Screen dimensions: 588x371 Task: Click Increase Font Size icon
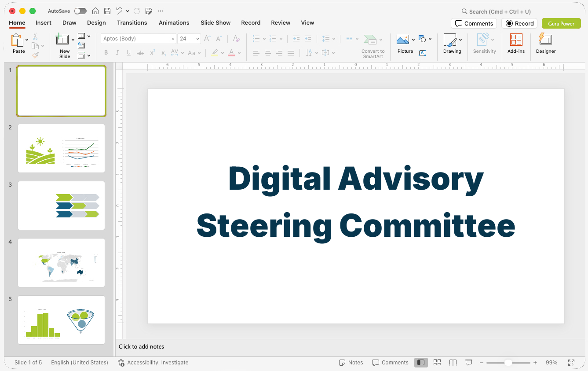click(207, 39)
